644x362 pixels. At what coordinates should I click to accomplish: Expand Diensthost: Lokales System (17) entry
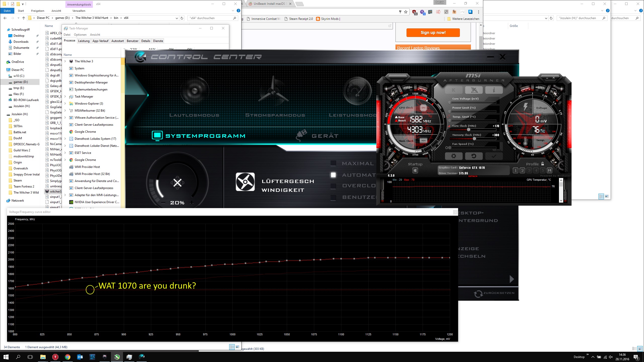tap(65, 139)
